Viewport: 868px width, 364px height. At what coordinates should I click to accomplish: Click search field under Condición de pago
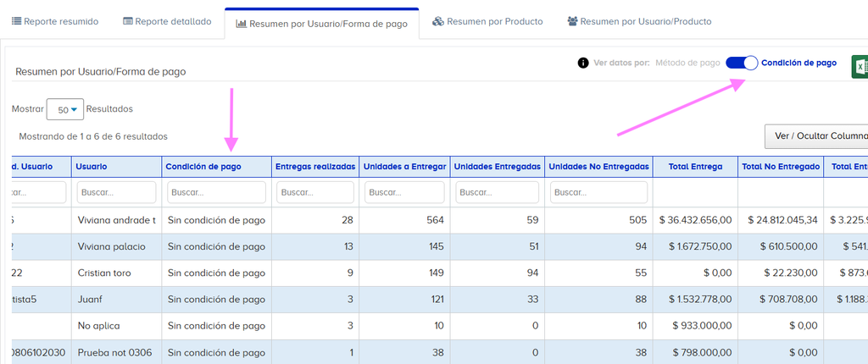pos(216,192)
